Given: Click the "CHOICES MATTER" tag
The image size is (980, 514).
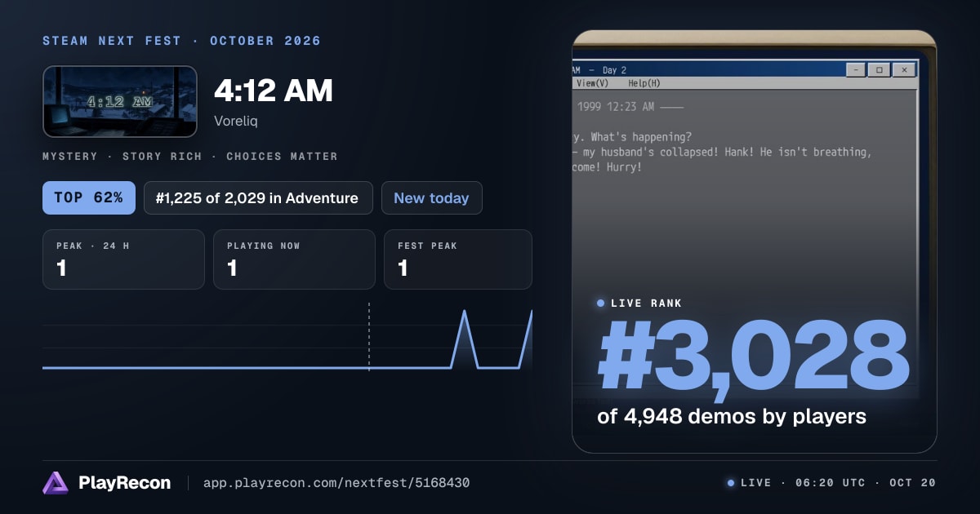Looking at the screenshot, I should pyautogui.click(x=282, y=156).
